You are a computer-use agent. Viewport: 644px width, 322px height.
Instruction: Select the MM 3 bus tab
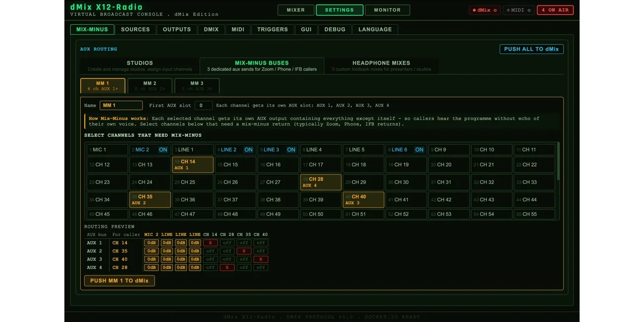[197, 86]
